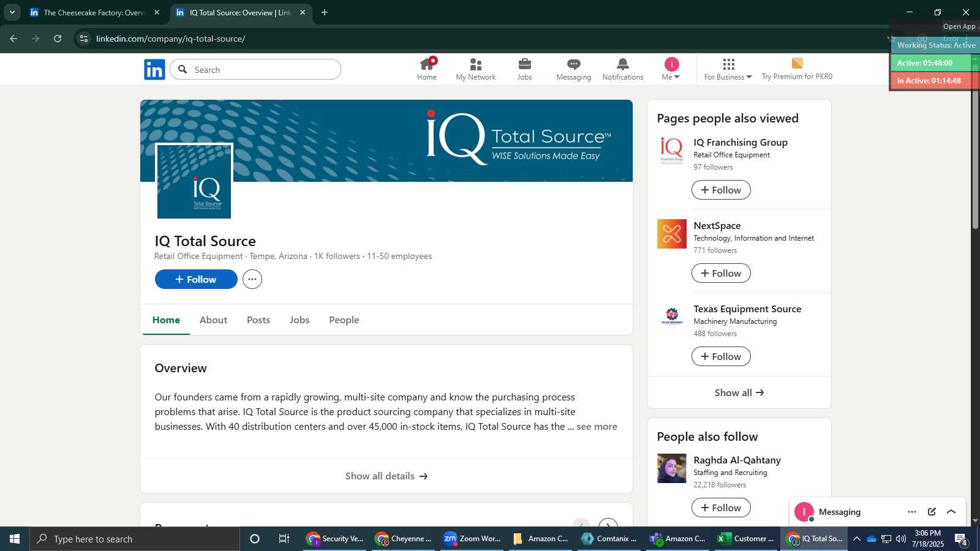Follow IQ Total Source company

point(196,279)
